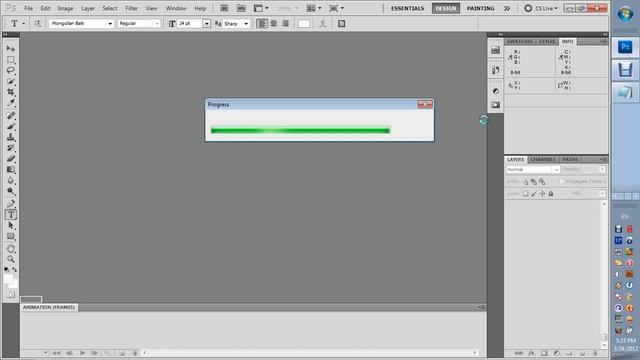The width and height of the screenshot is (640, 360).
Task: Select the Gradient tool
Action: [x=11, y=169]
